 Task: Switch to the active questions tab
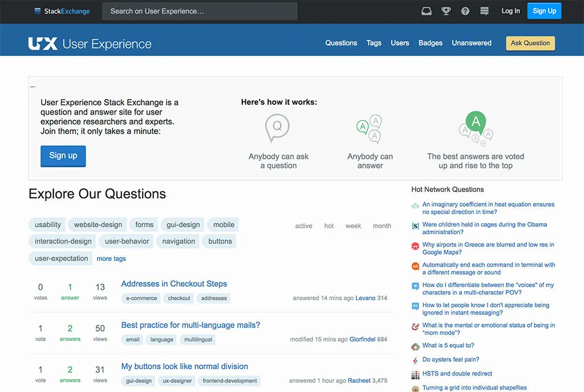point(303,226)
